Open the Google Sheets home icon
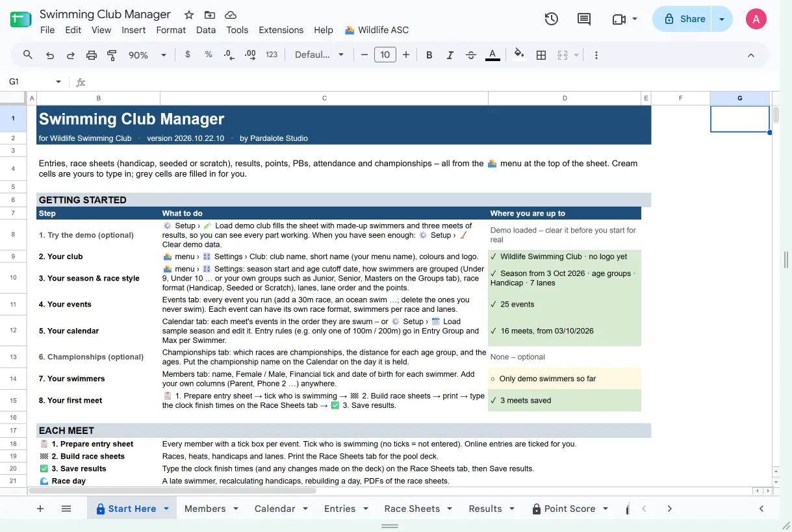 point(21,19)
